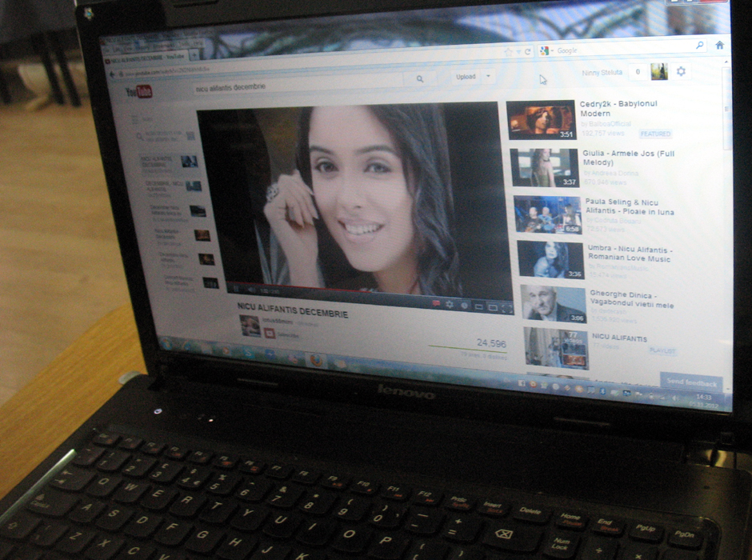Click the Upload button
The height and width of the screenshot is (560, 752).
click(466, 77)
